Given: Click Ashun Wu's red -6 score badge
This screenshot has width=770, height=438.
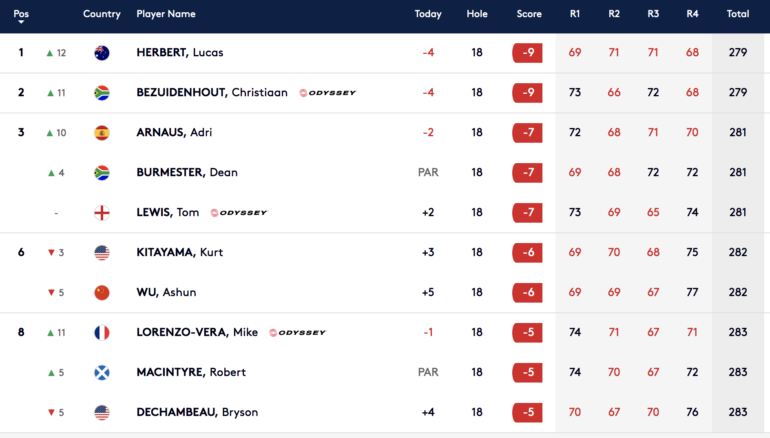Looking at the screenshot, I should click(x=527, y=293).
